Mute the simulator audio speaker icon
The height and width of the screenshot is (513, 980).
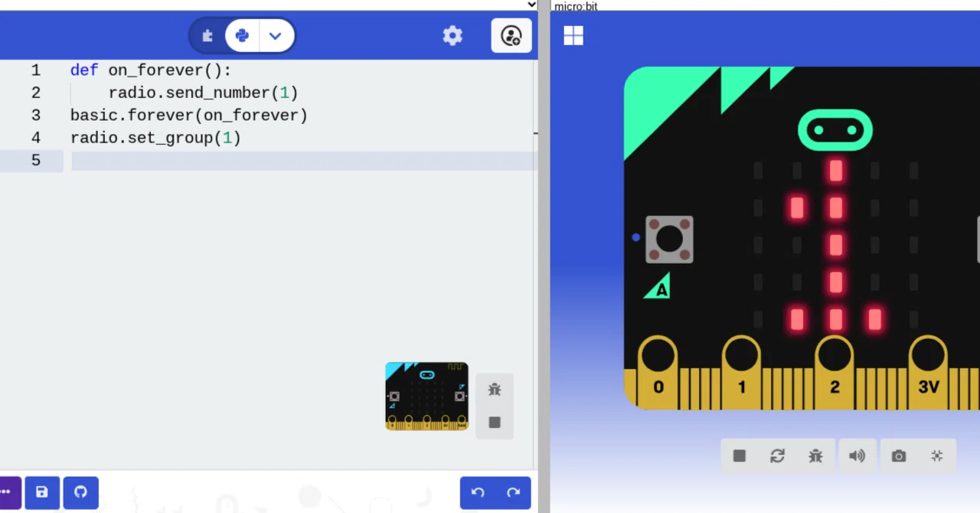point(857,456)
